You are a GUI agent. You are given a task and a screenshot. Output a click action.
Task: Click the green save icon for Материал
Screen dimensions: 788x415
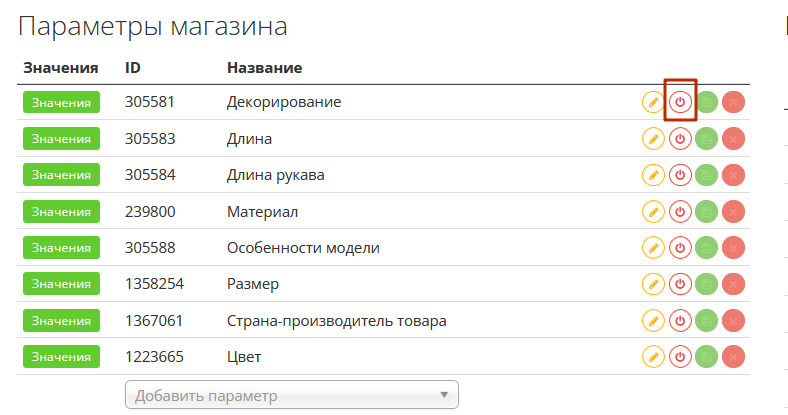coord(707,212)
